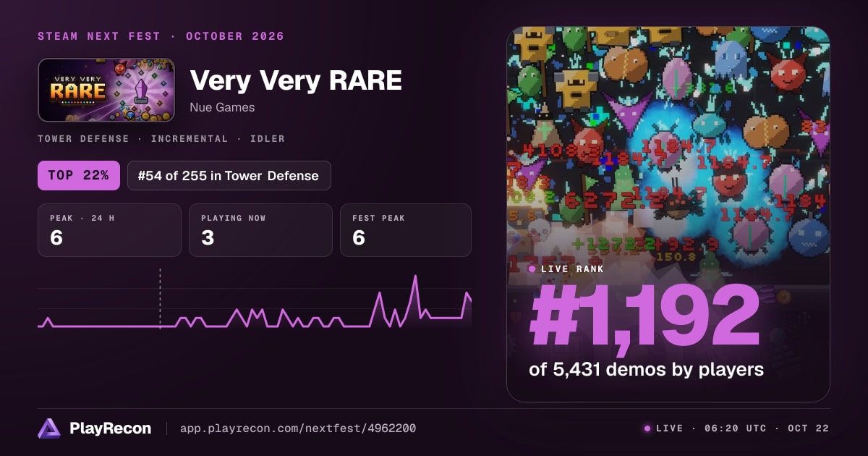Viewport: 868px width, 456px height.
Task: Click the TOWER DEFENSE tag text
Action: tap(83, 138)
